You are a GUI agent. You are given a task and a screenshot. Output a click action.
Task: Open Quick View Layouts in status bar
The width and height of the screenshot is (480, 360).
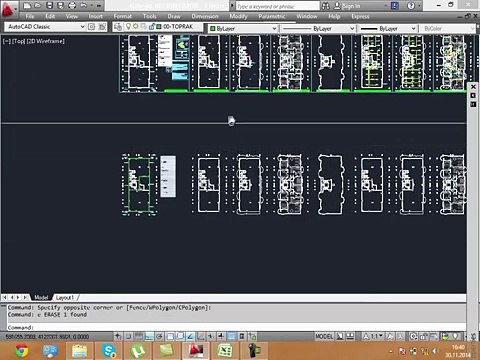[x=340, y=336]
